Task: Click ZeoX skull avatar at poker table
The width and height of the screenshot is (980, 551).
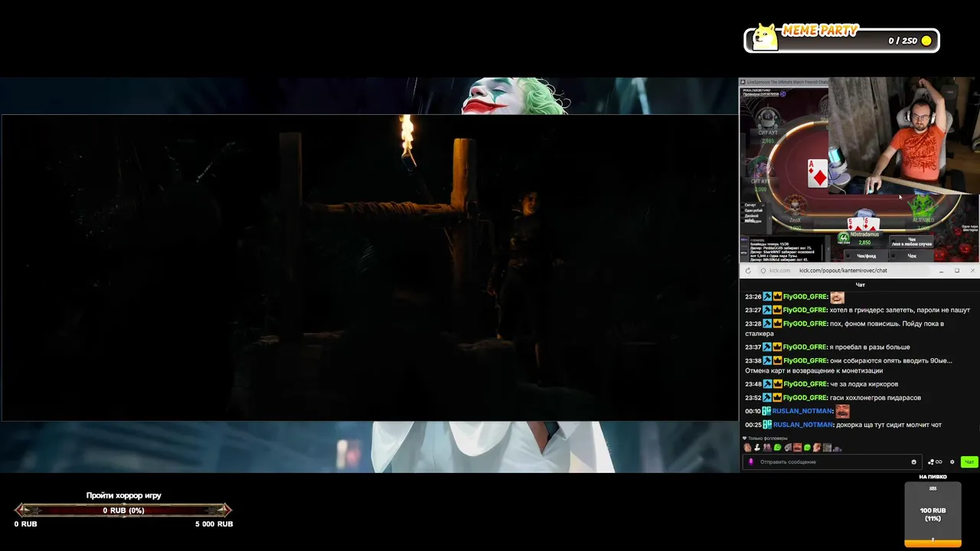Action: pyautogui.click(x=795, y=205)
